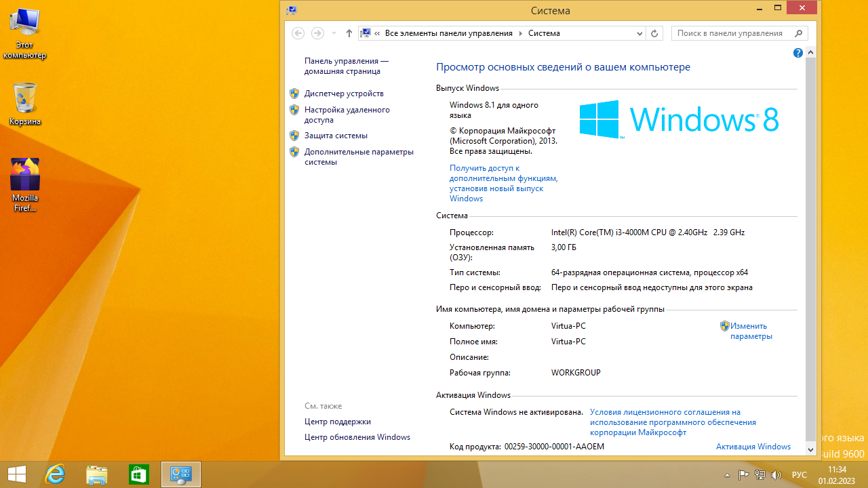868x488 pixels.
Task: Click the leading chevrons in address bar
Action: pyautogui.click(x=377, y=33)
